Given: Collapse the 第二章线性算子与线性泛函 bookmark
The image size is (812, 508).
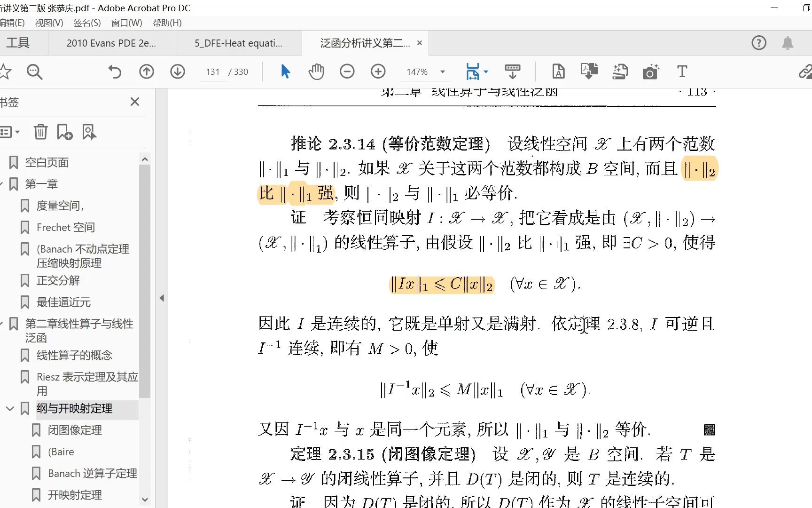Looking at the screenshot, I should coord(2,324).
